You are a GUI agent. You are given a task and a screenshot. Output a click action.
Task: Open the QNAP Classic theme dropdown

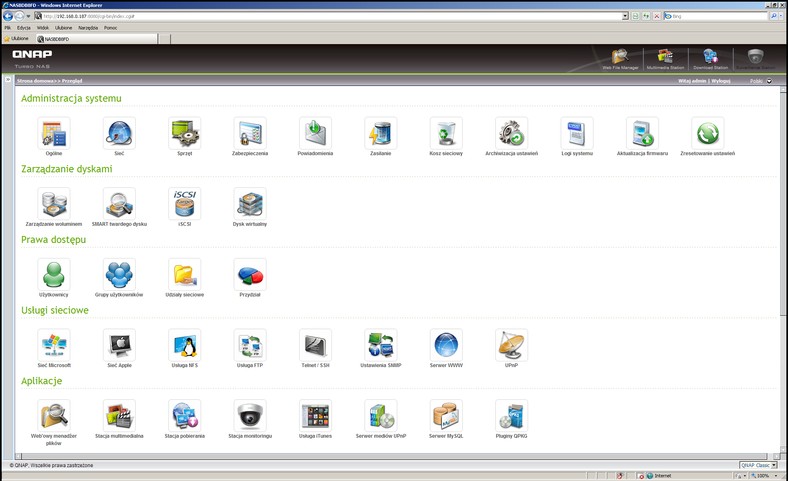coord(758,465)
